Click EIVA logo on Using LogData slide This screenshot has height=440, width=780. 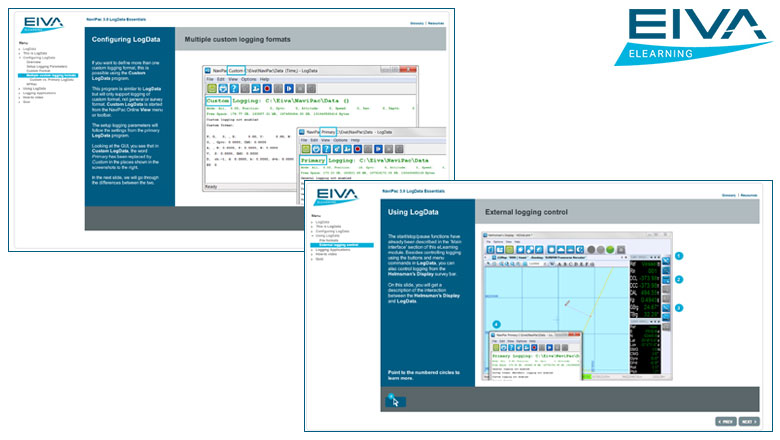point(336,196)
